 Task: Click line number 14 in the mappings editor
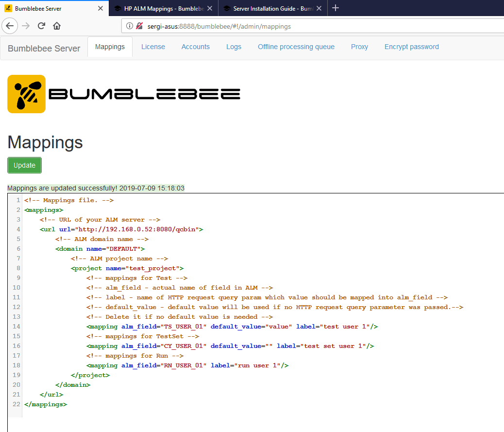16,326
